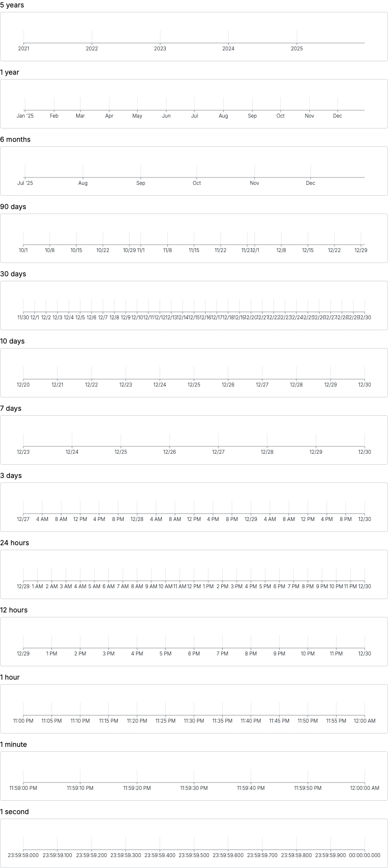Pick the 10/15 tick label
Image resolution: width=388 pixels, height=868 pixels.
76,250
